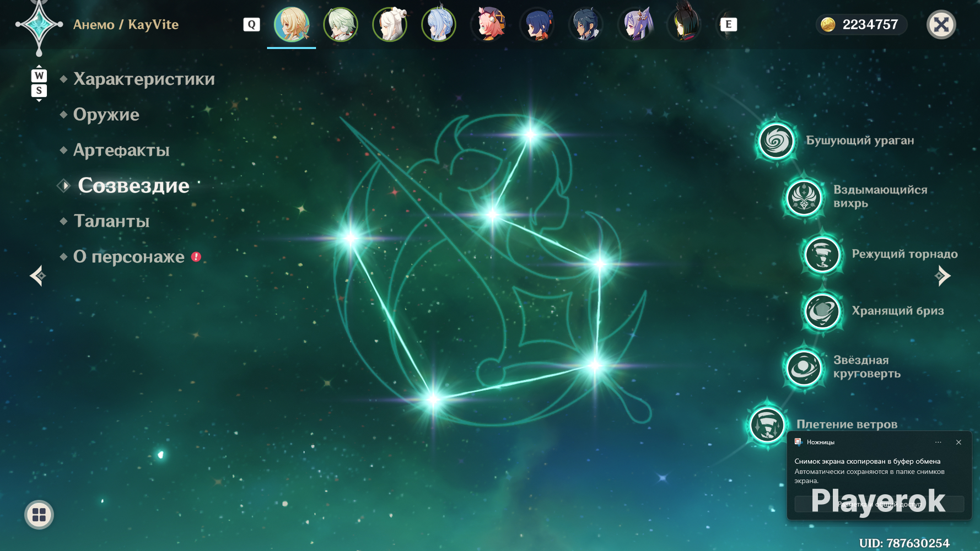Click the 'Анемо / KayVite' title text
The width and height of the screenshot is (980, 551).
pos(126,25)
